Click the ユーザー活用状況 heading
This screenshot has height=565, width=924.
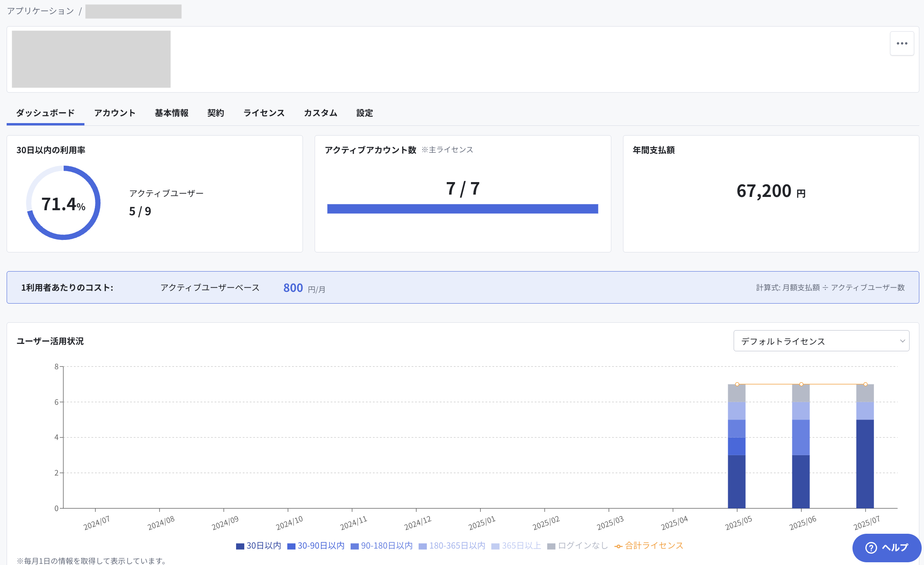click(x=50, y=341)
